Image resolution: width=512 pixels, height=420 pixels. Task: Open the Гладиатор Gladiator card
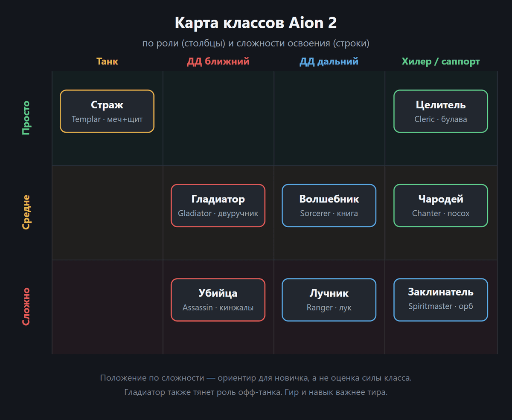tap(218, 206)
